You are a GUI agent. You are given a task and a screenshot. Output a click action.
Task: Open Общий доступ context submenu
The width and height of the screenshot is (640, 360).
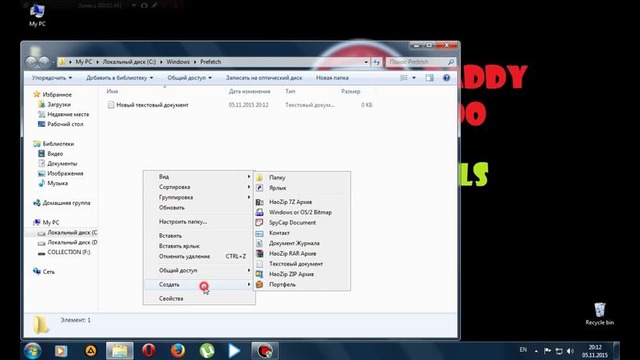point(199,270)
